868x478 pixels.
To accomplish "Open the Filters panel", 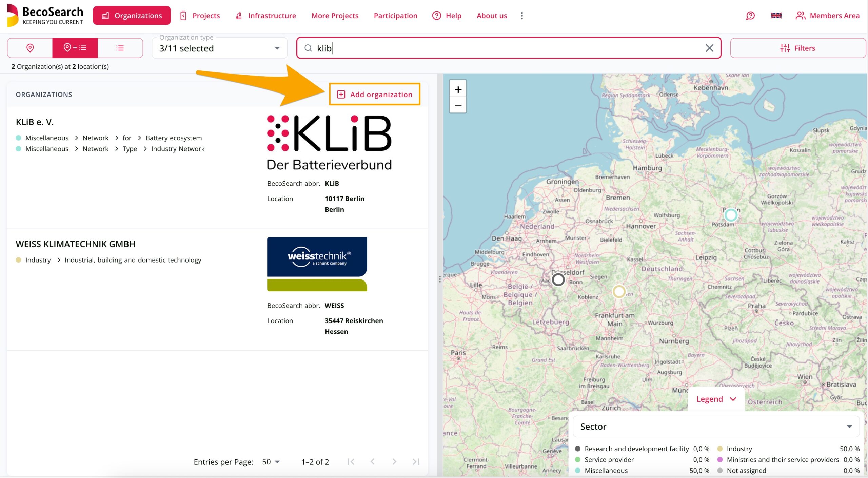I will [x=797, y=48].
